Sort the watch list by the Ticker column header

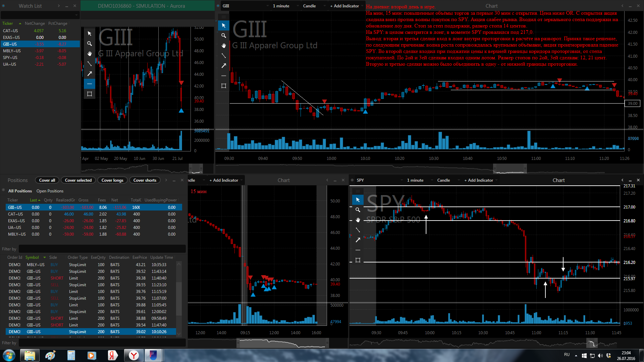point(8,23)
